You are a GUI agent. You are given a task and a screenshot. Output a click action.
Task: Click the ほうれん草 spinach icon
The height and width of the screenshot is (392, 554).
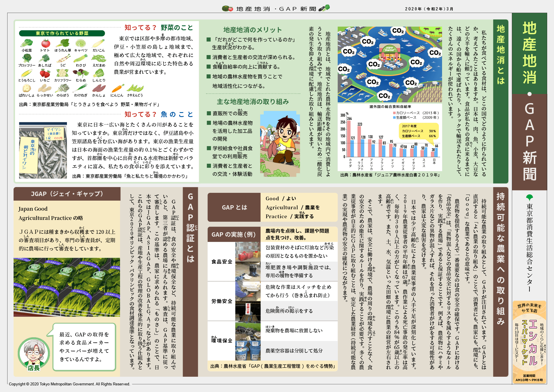[x=63, y=43]
